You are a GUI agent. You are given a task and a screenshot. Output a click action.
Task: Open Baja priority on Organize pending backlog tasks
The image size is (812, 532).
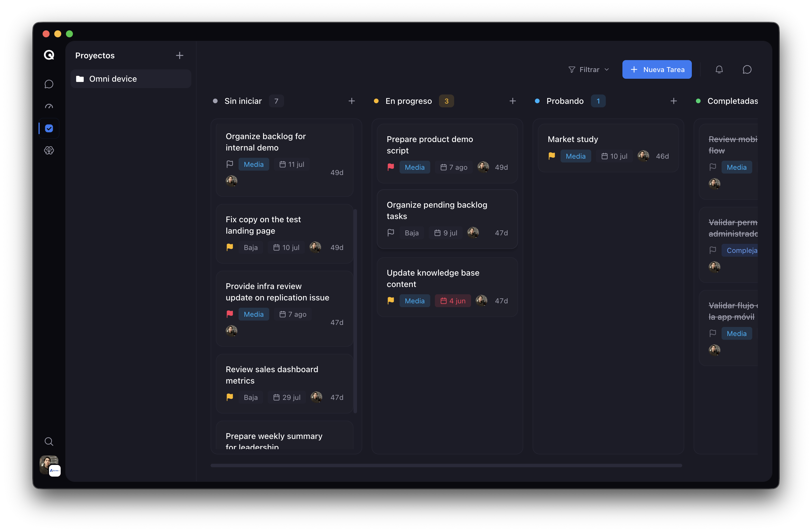click(x=412, y=233)
